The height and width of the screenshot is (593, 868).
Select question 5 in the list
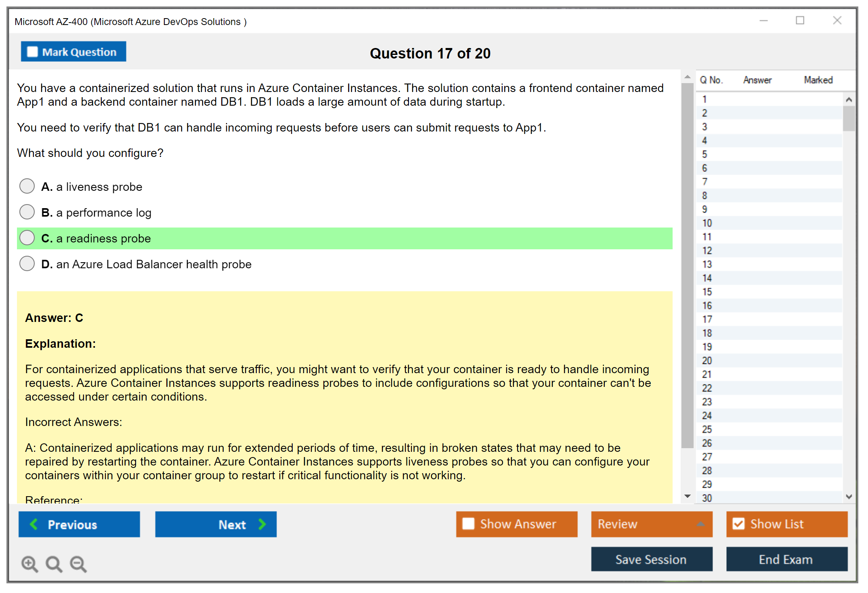point(704,154)
